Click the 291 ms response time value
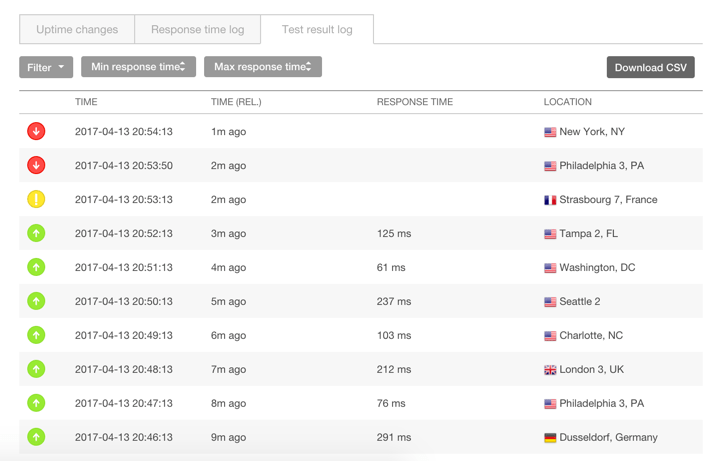This screenshot has width=709, height=461. [x=394, y=437]
